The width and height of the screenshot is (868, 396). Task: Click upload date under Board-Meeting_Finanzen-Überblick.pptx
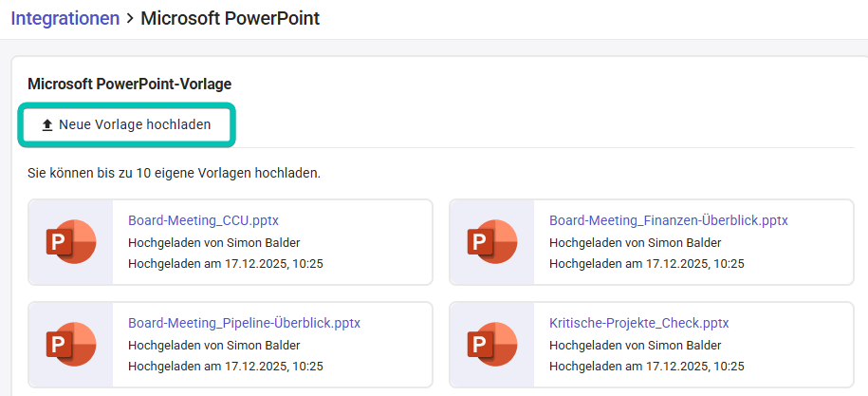[x=647, y=264]
